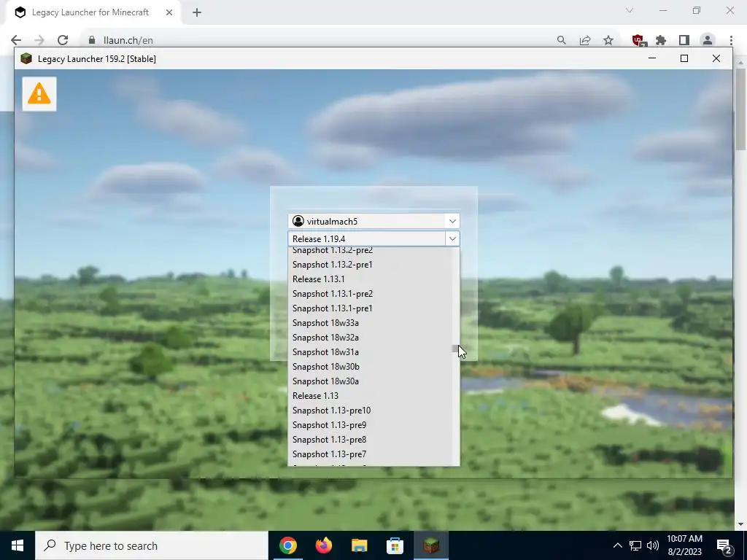Open the Chrome three-dot menu
This screenshot has width=747, height=560.
pyautogui.click(x=731, y=40)
